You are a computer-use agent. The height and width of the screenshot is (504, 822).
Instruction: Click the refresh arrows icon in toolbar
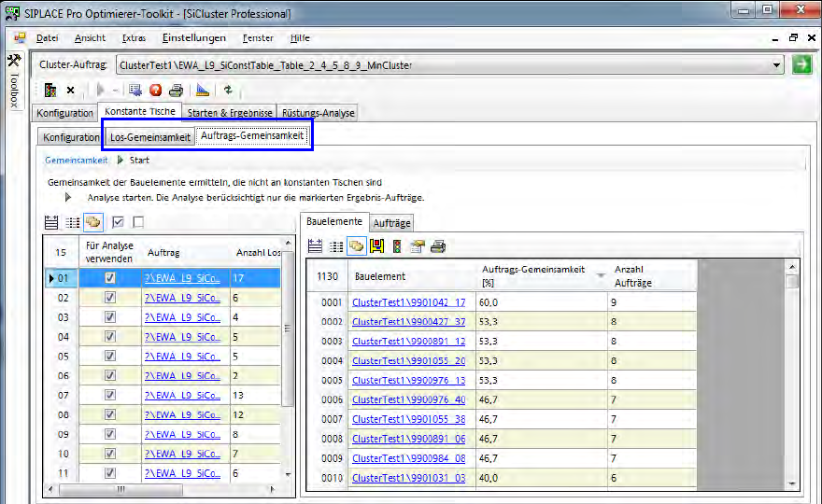coord(227,91)
